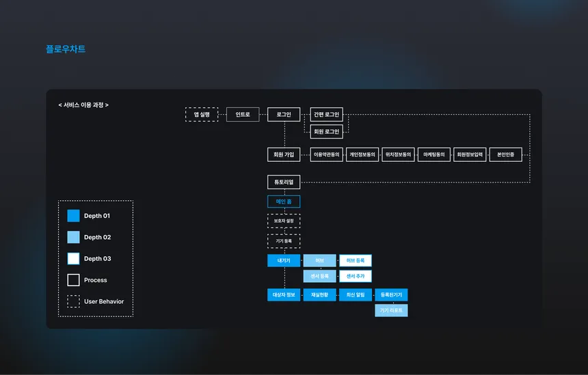Click the 허브 light-blue node
Image resolution: width=588 pixels, height=375 pixels.
coord(320,260)
